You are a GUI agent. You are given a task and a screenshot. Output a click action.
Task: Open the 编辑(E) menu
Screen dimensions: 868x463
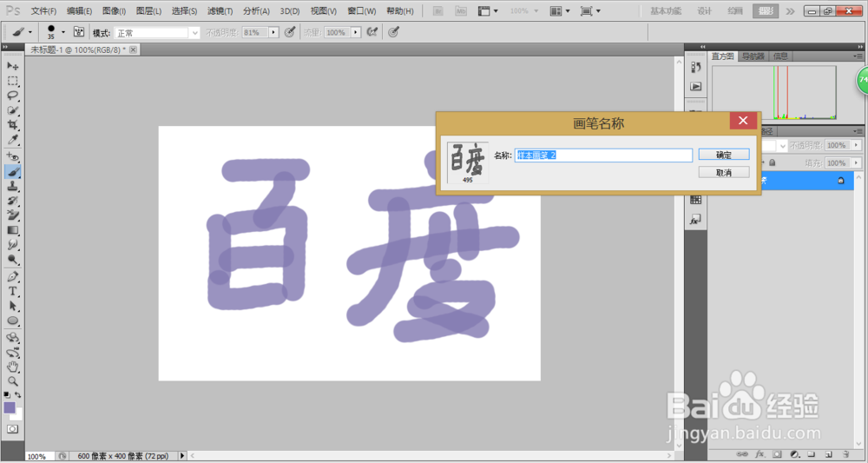(x=79, y=11)
